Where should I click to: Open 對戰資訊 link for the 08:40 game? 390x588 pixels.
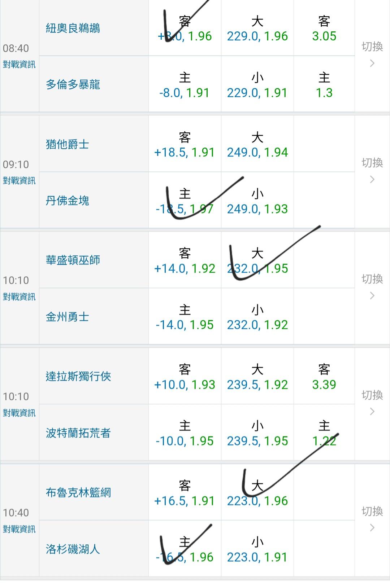19,65
